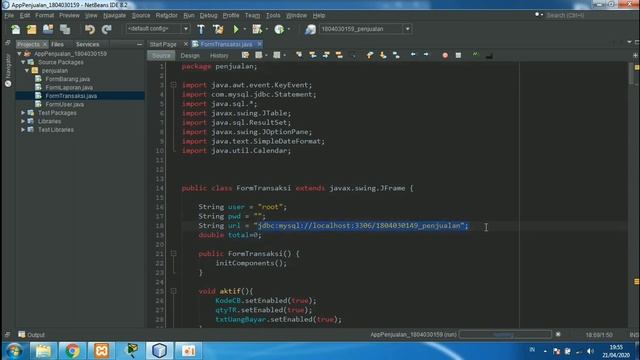
Task: Click the Find Next Occurrence icon
Action: point(326,55)
